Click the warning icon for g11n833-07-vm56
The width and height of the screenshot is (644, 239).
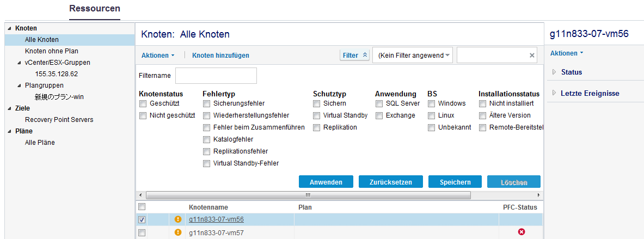tap(177, 219)
